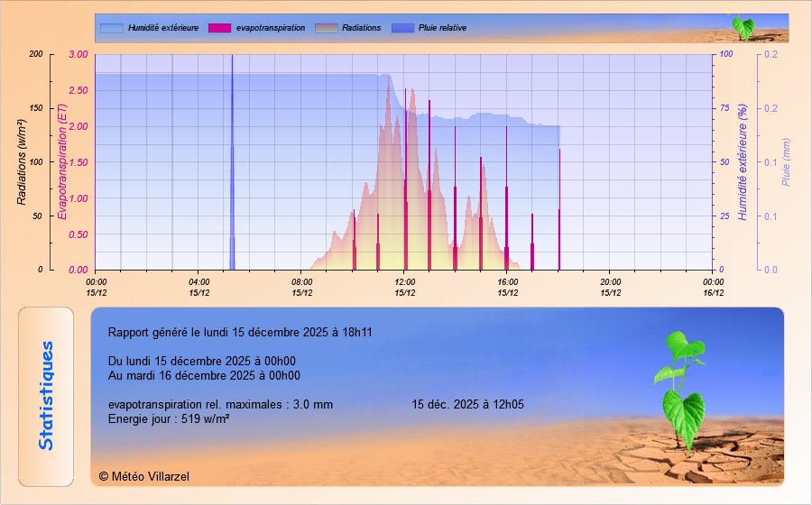812x505 pixels.
Task: Click the Radiations legend color swatch
Action: 326,28
